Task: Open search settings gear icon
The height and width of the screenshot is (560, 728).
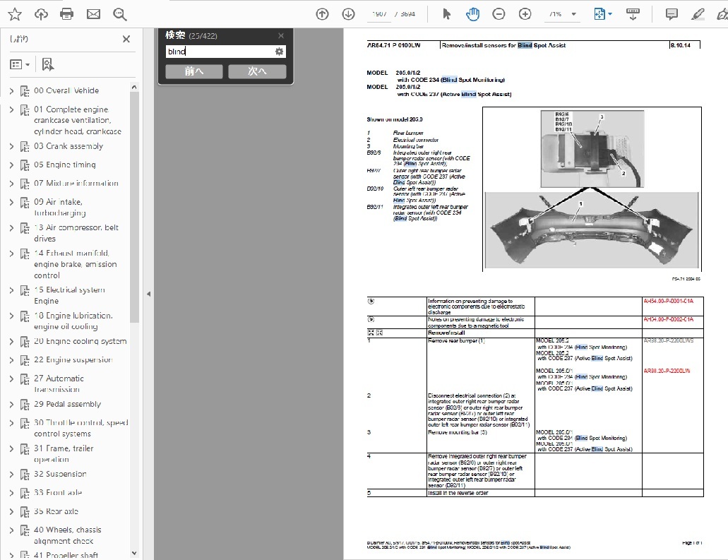Action: pyautogui.click(x=279, y=52)
